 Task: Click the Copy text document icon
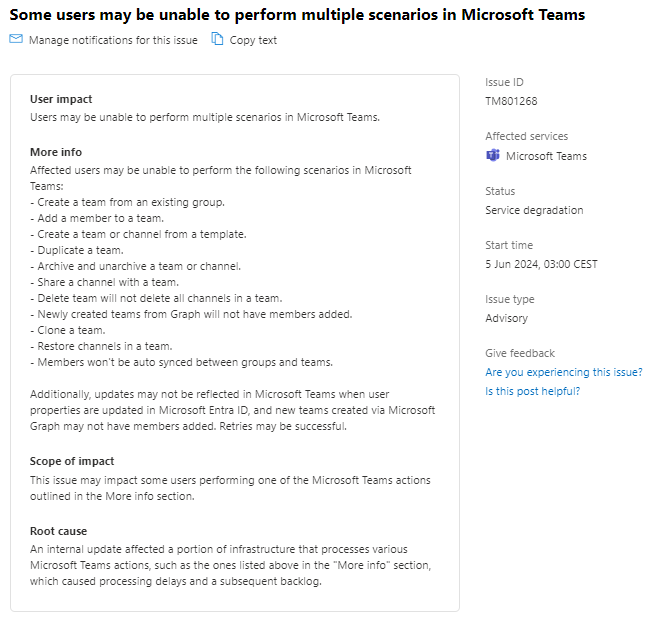click(x=217, y=39)
